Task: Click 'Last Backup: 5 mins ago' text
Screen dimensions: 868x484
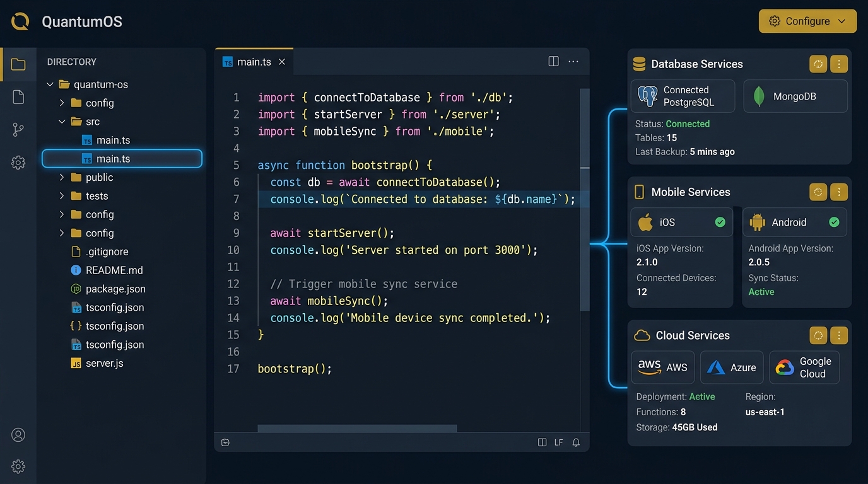Action: pyautogui.click(x=685, y=151)
